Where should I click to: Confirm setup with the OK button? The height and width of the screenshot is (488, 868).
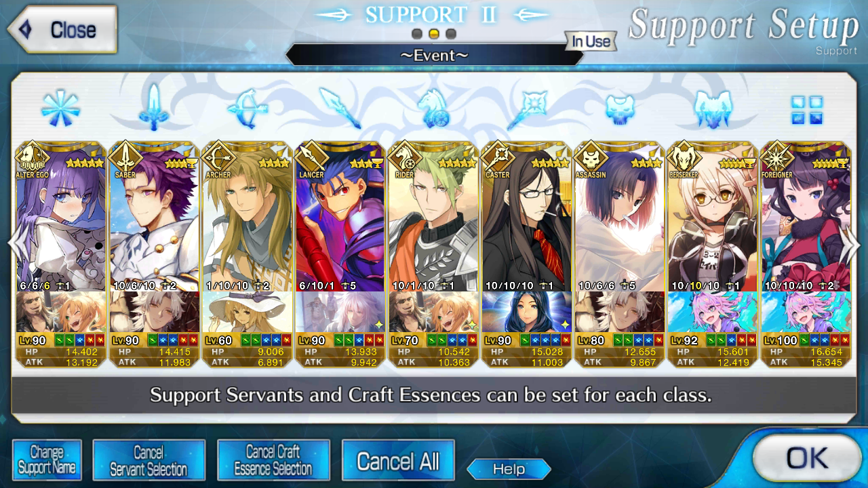pyautogui.click(x=806, y=458)
